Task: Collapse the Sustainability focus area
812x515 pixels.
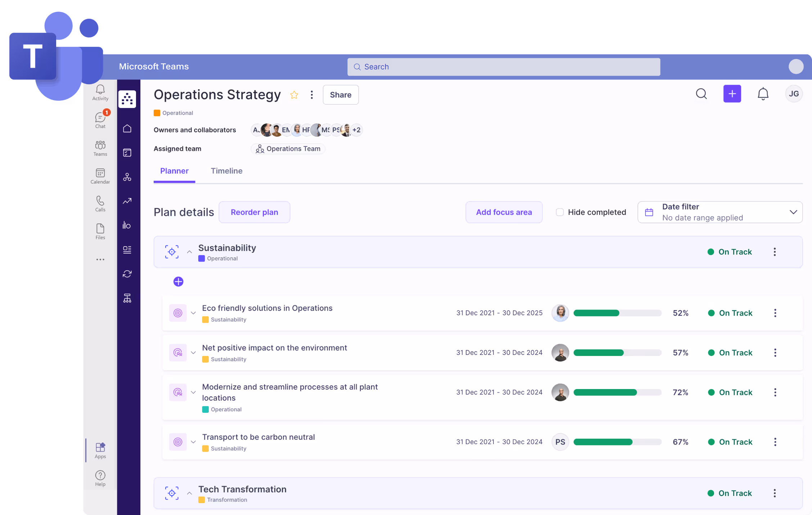Action: [x=189, y=252]
